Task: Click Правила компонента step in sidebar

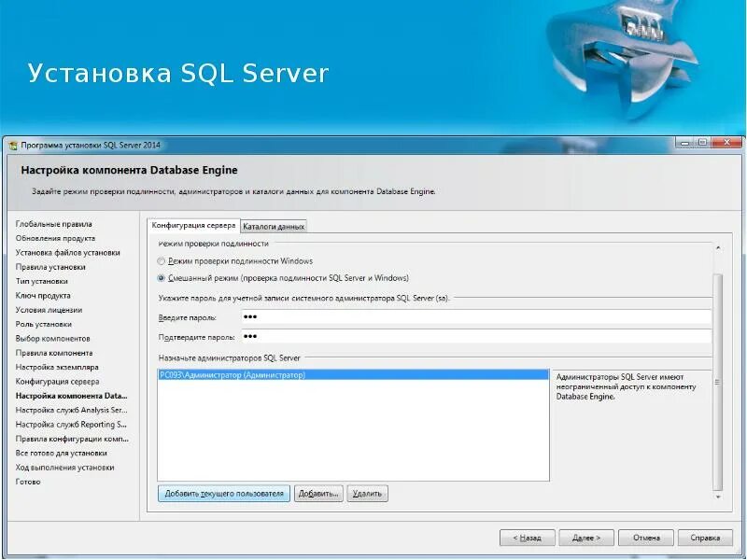Action: [x=54, y=353]
